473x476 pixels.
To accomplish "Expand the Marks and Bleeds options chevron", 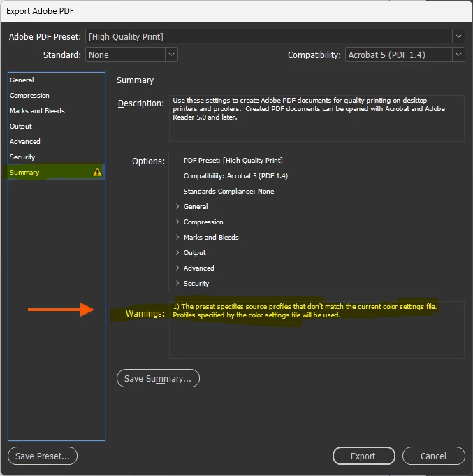I will click(177, 237).
